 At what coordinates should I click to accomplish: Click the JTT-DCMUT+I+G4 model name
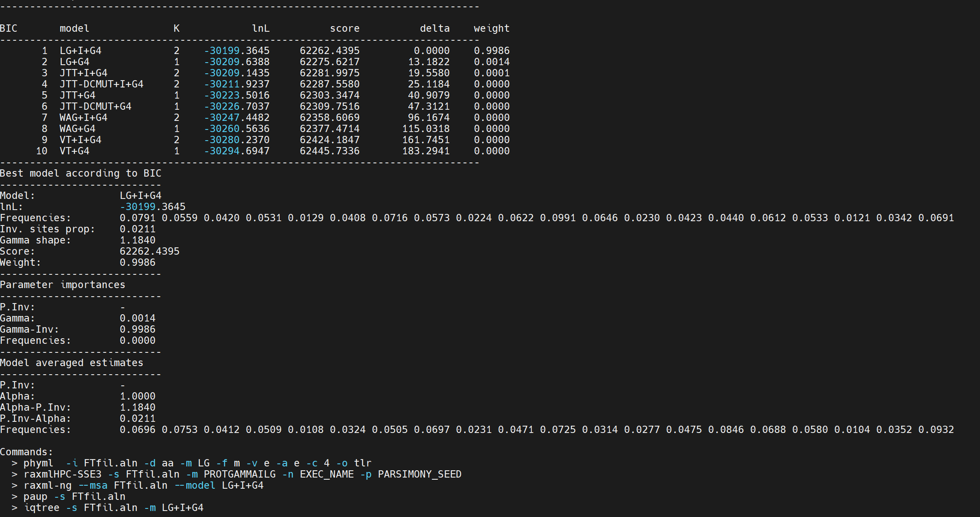[101, 84]
